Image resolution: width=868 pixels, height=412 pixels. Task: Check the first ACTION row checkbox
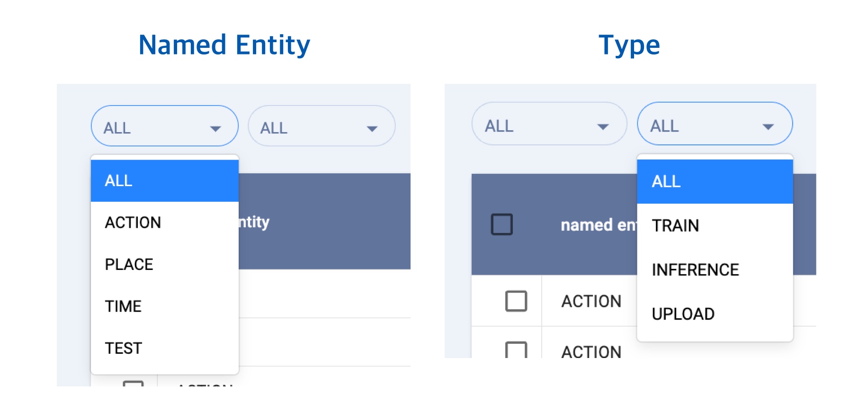click(x=516, y=301)
